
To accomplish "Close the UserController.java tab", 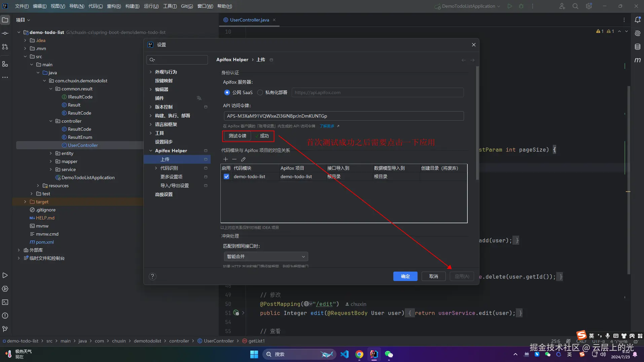I will pyautogui.click(x=274, y=20).
